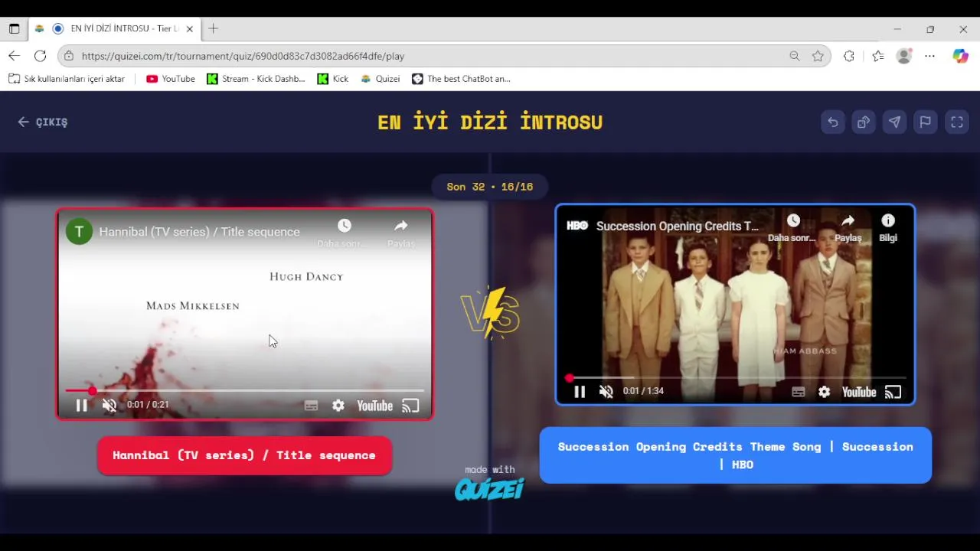Unmute the Hannibal video
The height and width of the screenshot is (551, 980).
tap(109, 406)
